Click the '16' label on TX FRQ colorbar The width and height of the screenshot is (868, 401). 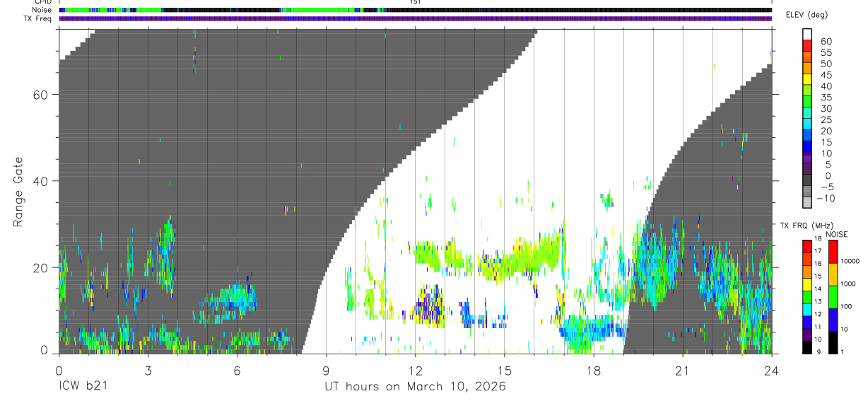(x=819, y=264)
